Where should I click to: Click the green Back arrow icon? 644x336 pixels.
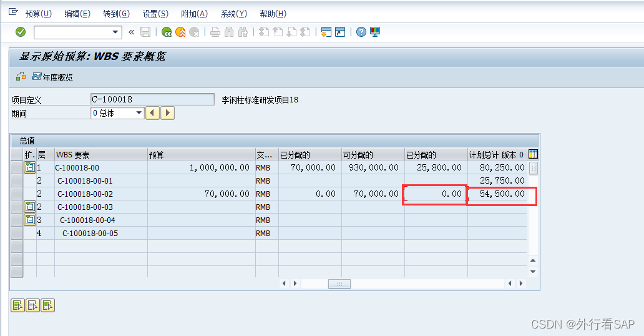[167, 32]
